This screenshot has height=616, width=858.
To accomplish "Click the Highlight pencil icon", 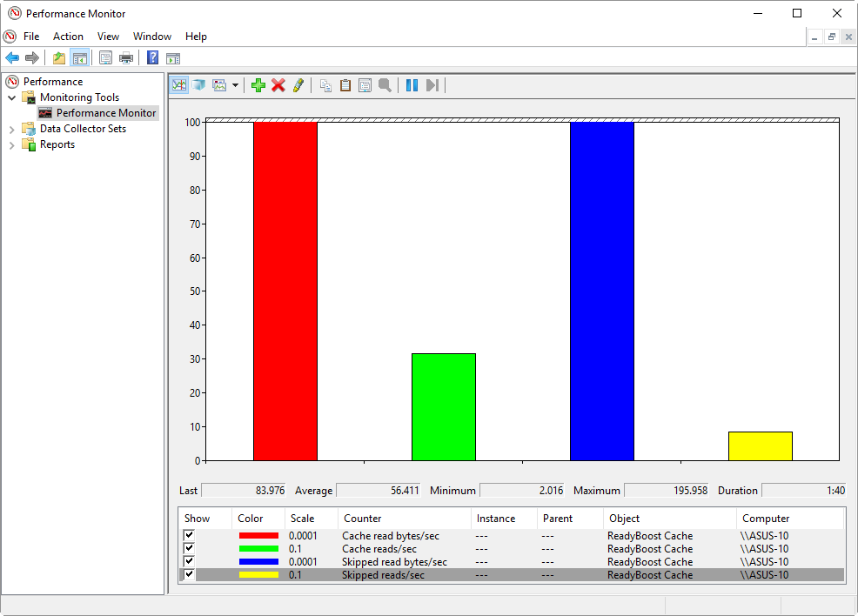I will [298, 85].
